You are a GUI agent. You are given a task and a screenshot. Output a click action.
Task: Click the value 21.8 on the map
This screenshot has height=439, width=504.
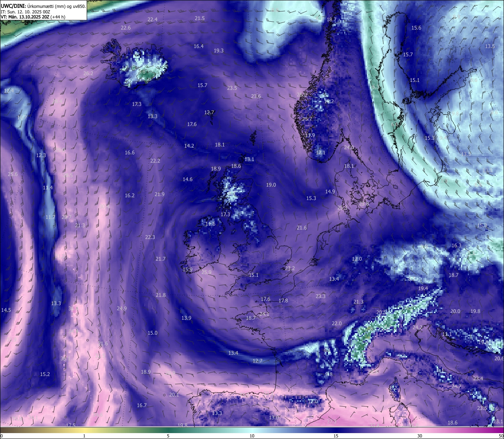tap(161, 295)
